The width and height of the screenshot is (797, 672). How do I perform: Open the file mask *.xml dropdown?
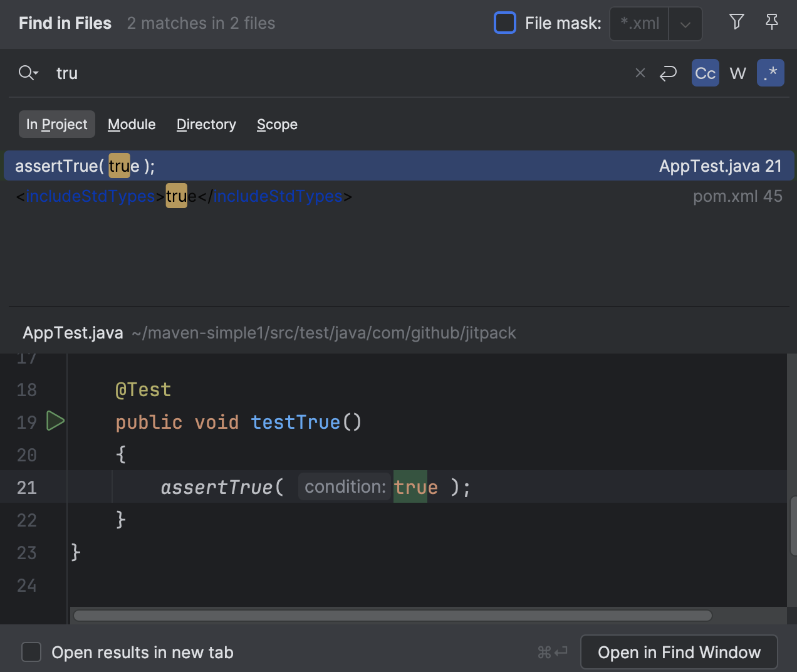pyautogui.click(x=638, y=23)
